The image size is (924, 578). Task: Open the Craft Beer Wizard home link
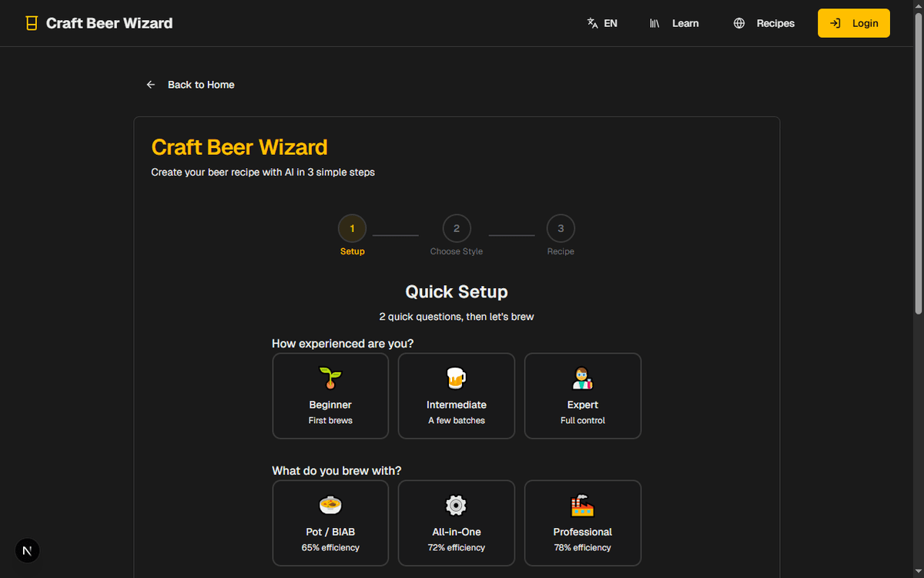[x=99, y=23]
